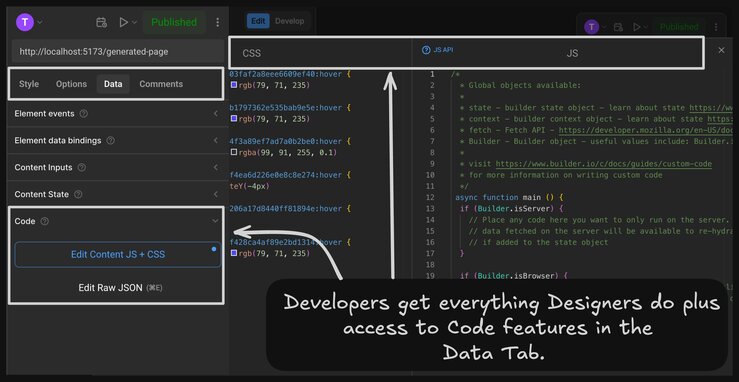Click the if (Builder.isBrowser) line
Screen dimensions: 739x382
coord(514,276)
